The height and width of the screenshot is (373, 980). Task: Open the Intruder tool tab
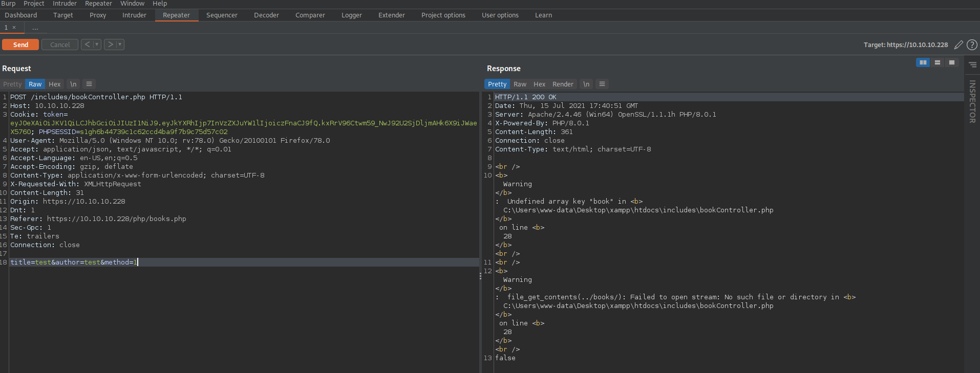click(x=134, y=15)
